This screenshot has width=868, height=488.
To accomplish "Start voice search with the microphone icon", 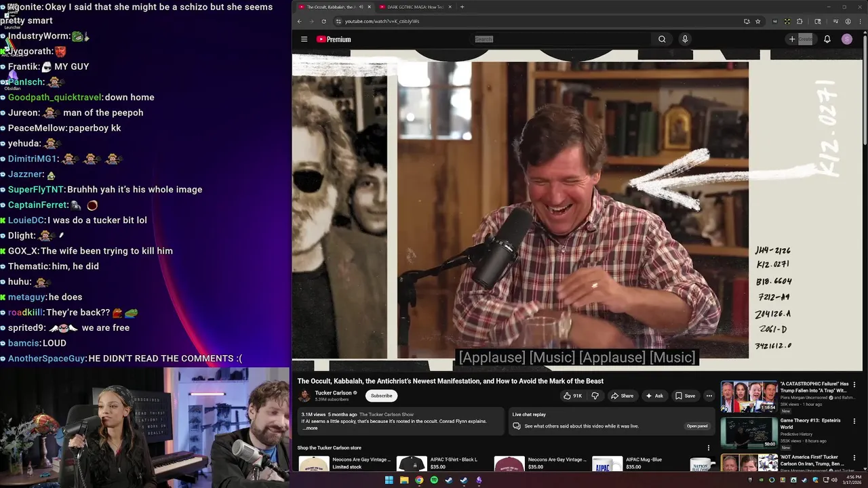I will (685, 39).
